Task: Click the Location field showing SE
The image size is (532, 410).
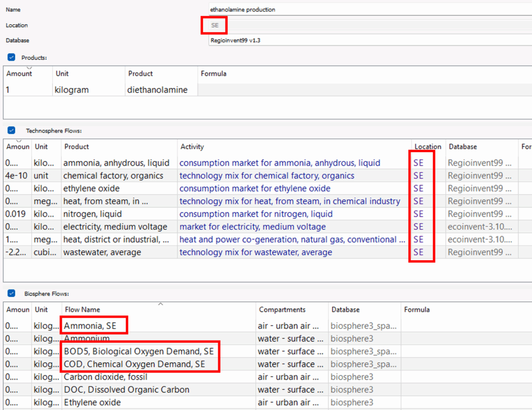Action: (370, 25)
